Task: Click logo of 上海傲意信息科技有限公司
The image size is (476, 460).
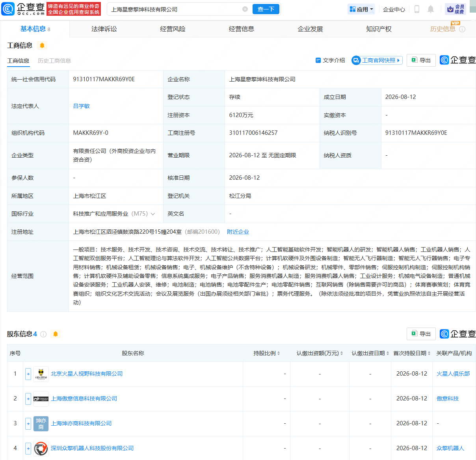Action: (x=41, y=399)
